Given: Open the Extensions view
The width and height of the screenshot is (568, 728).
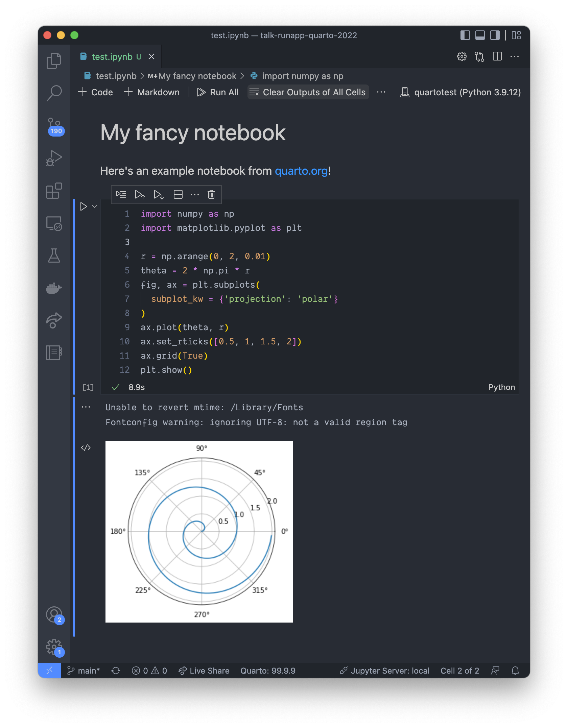Looking at the screenshot, I should point(54,192).
